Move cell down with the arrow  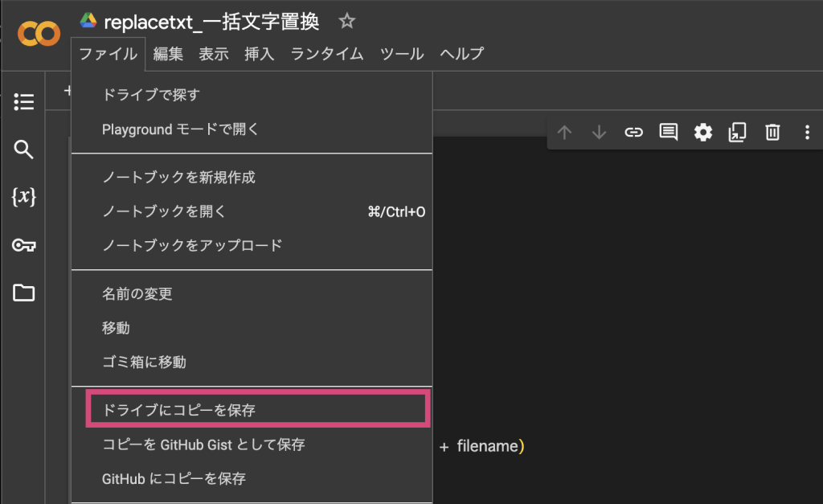click(x=600, y=133)
